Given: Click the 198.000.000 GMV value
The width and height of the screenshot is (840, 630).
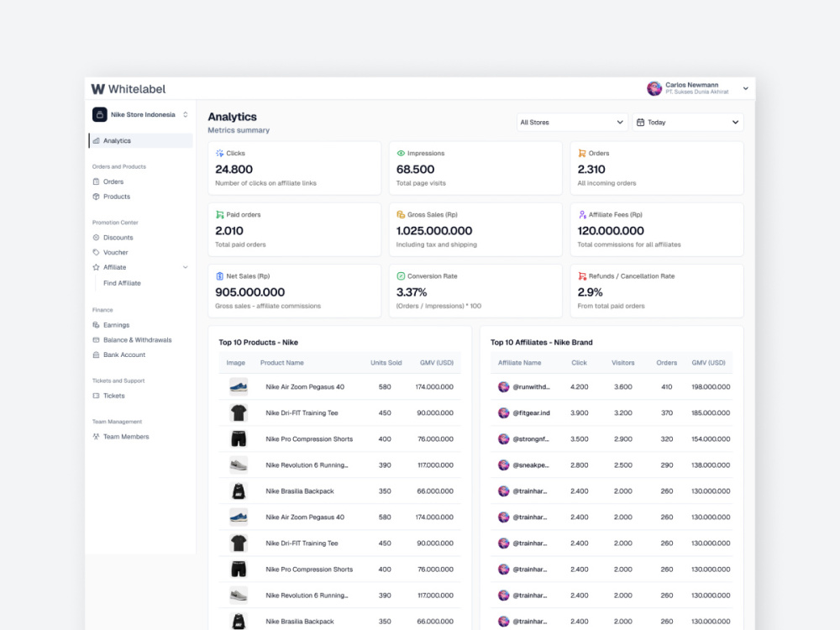Looking at the screenshot, I should 711,386.
